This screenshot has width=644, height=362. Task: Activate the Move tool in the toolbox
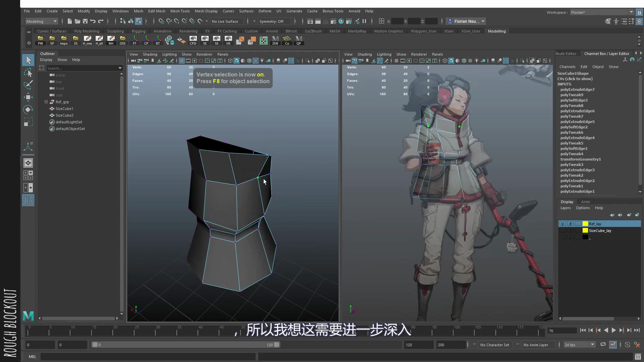point(28,97)
